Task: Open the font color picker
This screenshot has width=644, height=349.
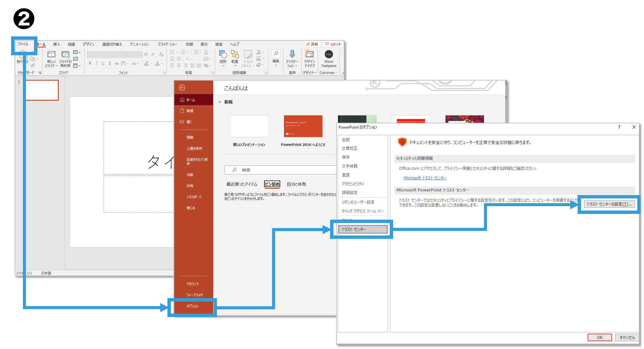Action: [x=158, y=63]
